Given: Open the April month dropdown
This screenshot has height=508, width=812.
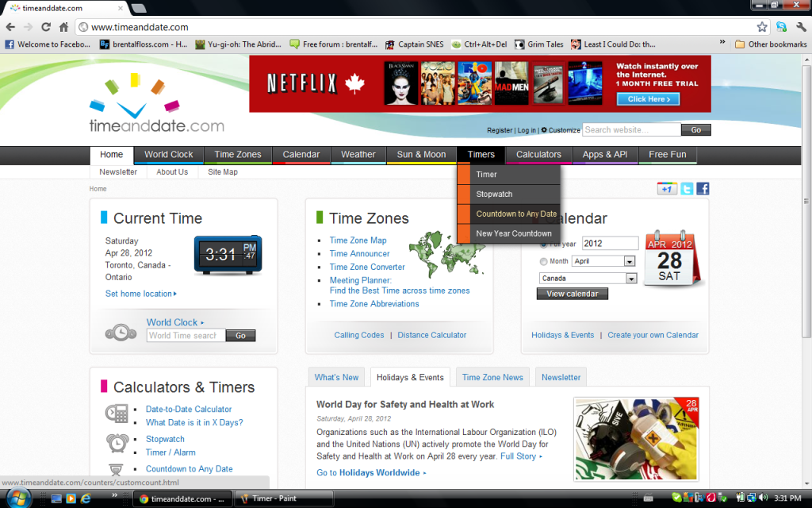Looking at the screenshot, I should pyautogui.click(x=603, y=261).
